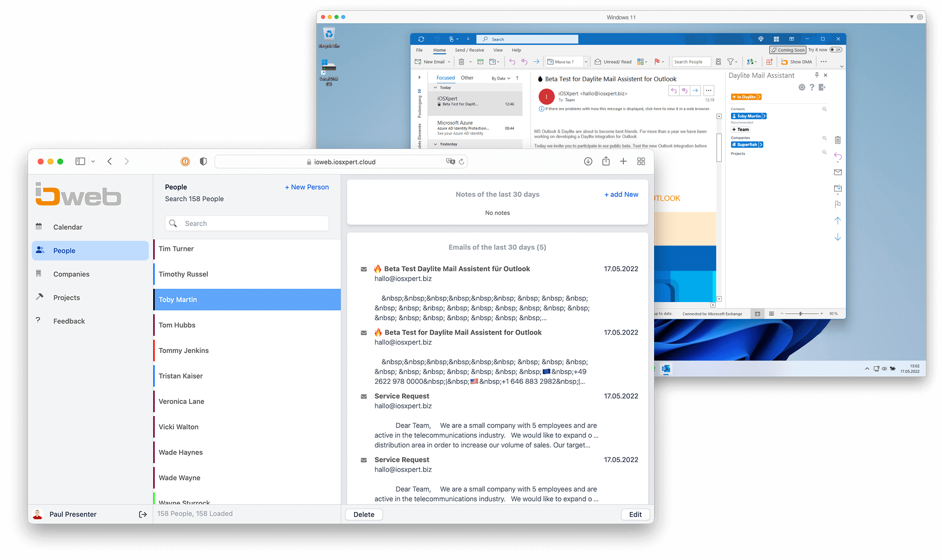Select Wade Haynes in the people list
942x560 pixels.
(x=247, y=452)
